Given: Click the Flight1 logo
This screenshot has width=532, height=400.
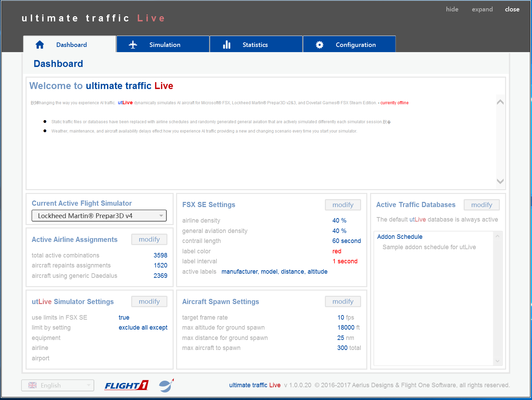Looking at the screenshot, I should 126,385.
